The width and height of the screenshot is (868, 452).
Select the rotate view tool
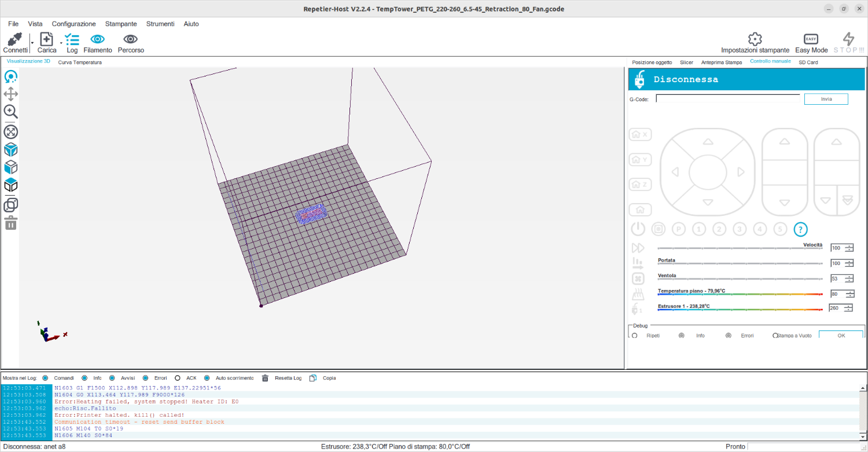pyautogui.click(x=11, y=76)
